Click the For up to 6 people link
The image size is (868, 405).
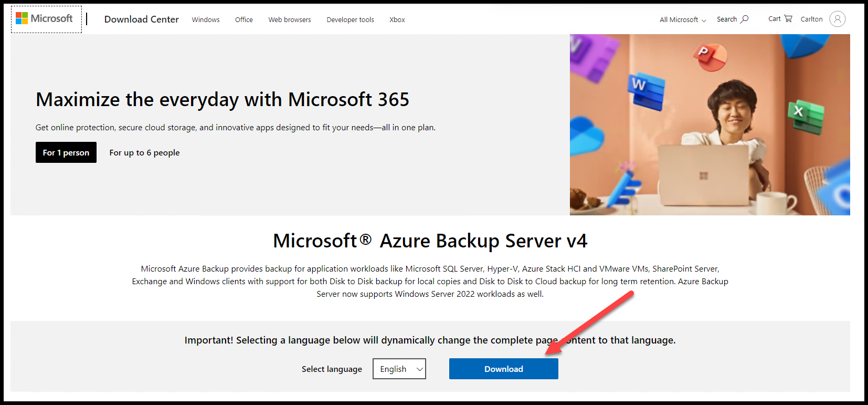click(144, 152)
